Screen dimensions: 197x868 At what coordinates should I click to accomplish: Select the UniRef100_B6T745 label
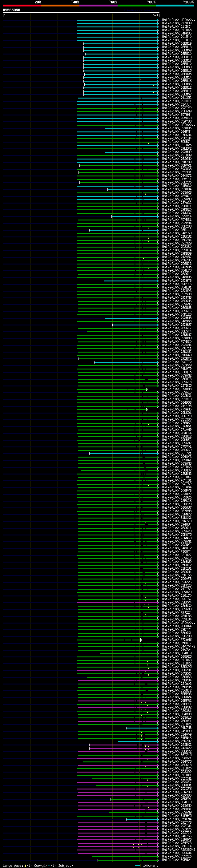point(176,755)
